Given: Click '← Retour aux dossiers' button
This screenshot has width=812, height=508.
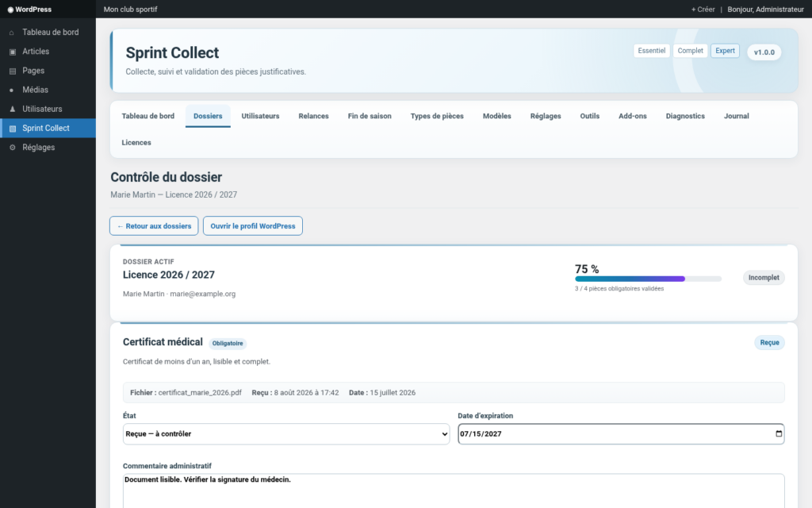Looking at the screenshot, I should click(154, 226).
